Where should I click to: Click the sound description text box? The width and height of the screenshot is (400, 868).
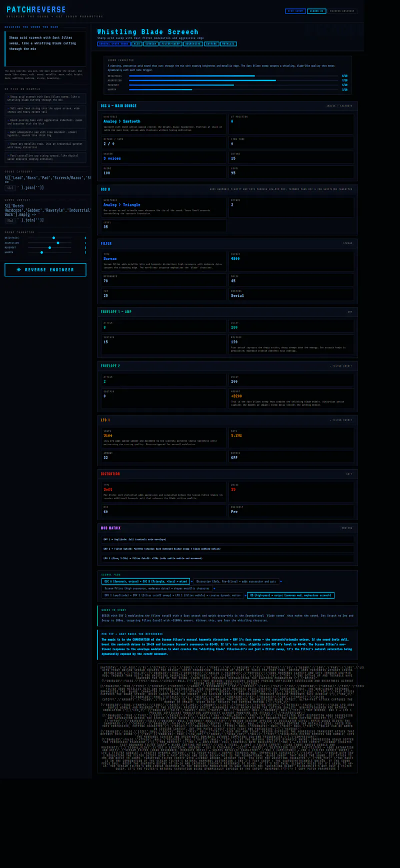[x=45, y=49]
